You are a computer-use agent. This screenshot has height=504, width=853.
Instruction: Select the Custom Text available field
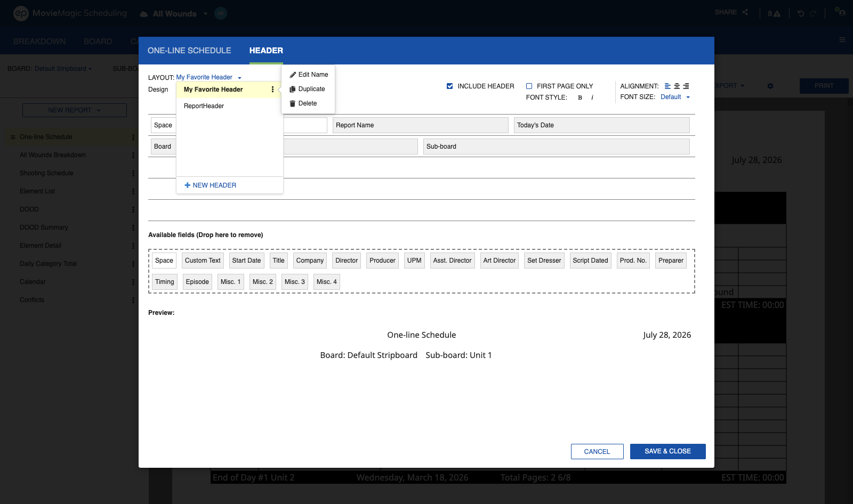point(203,261)
